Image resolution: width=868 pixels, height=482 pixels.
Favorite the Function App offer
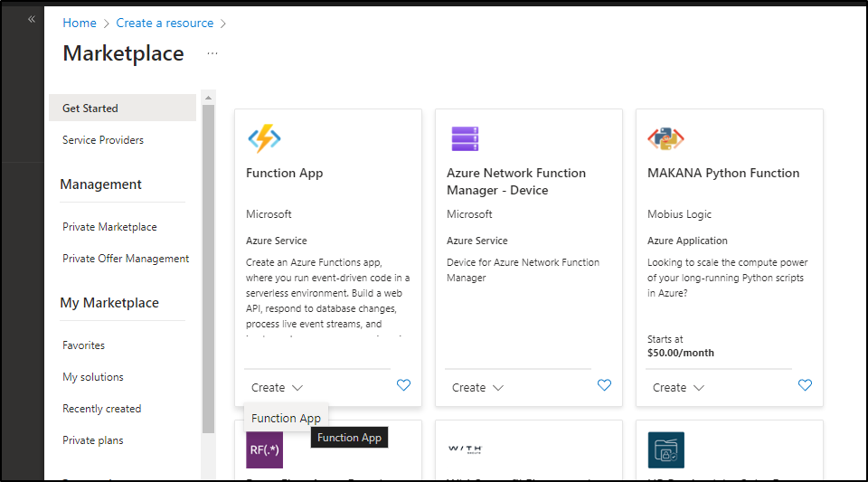click(403, 385)
